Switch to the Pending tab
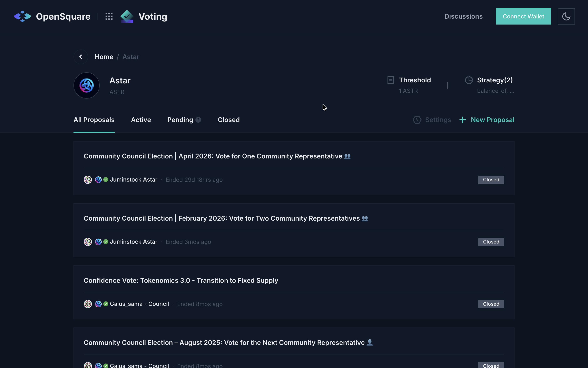 [180, 120]
